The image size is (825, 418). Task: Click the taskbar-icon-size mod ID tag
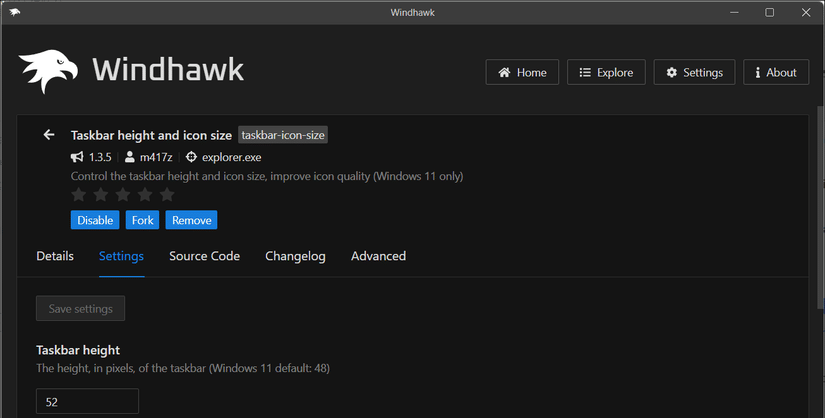click(x=283, y=135)
